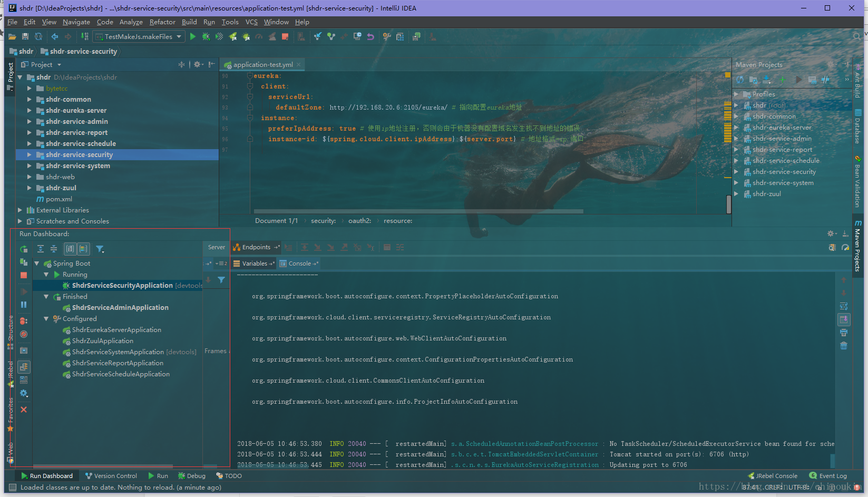
Task: Click the wrench Settings icon in the main toolbar
Action: (x=387, y=36)
